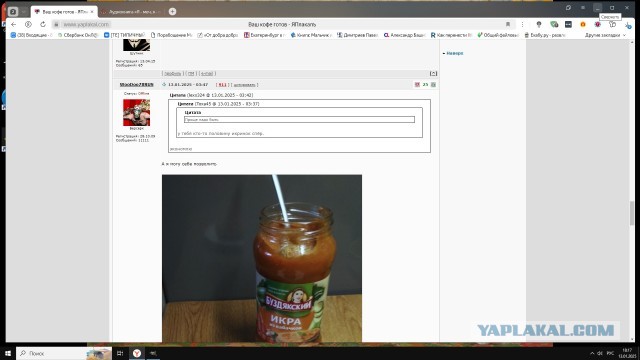Open the post author's red avatar

(x=136, y=112)
